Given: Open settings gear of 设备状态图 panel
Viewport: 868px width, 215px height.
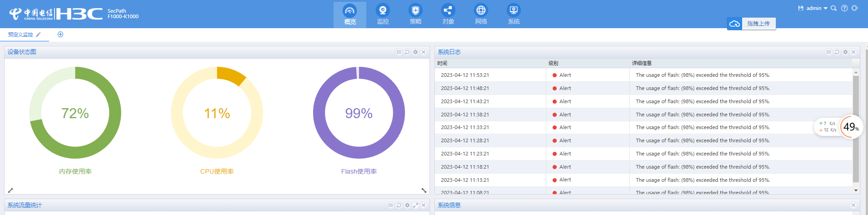Looking at the screenshot, I should point(415,52).
